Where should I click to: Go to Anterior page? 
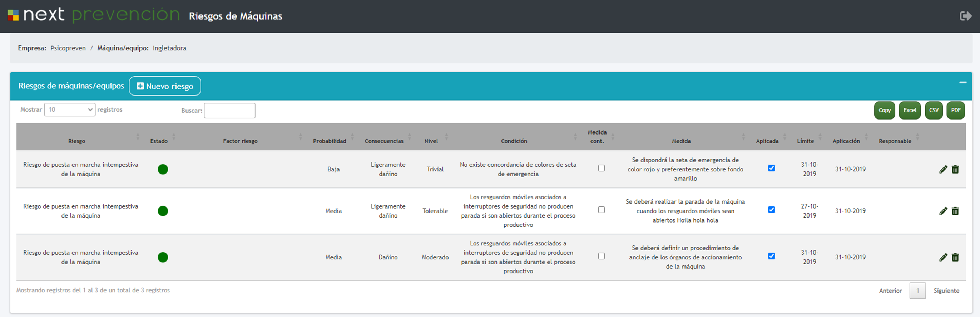[890, 291]
